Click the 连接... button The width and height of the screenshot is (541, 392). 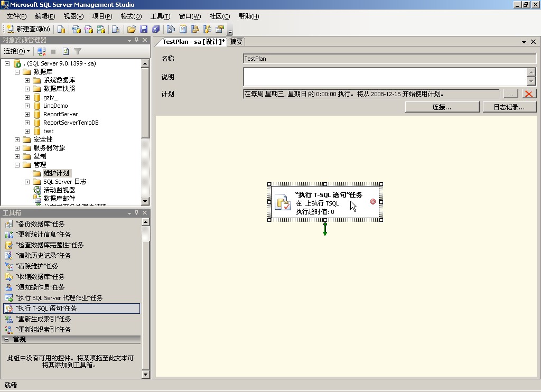pyautogui.click(x=442, y=106)
